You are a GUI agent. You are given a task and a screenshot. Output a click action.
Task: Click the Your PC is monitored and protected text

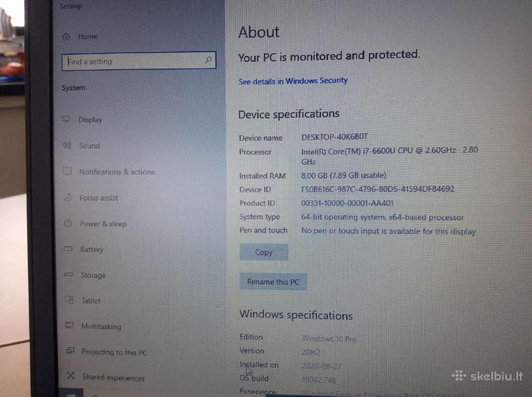329,56
